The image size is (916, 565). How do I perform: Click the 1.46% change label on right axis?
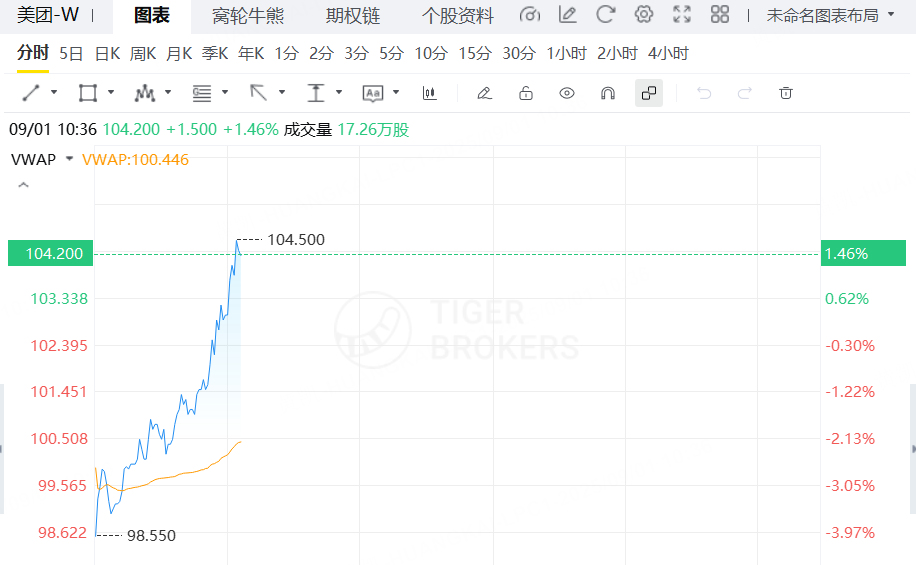pyautogui.click(x=863, y=253)
